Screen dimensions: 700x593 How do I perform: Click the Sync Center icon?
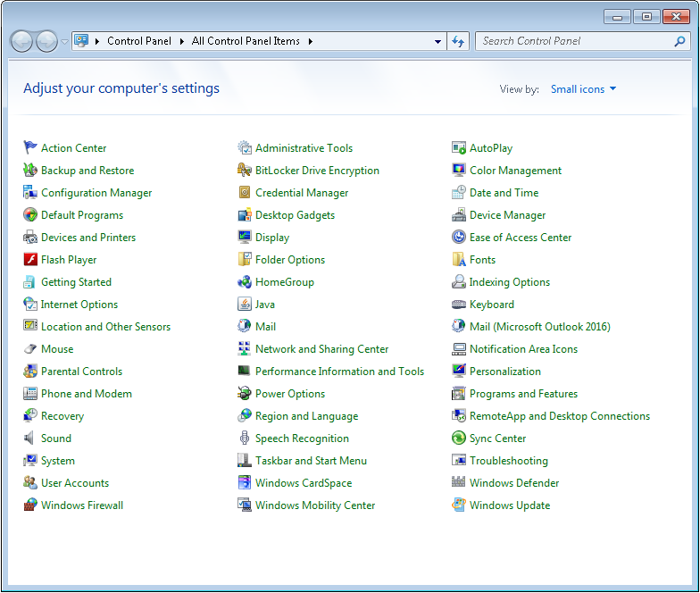pyautogui.click(x=459, y=438)
